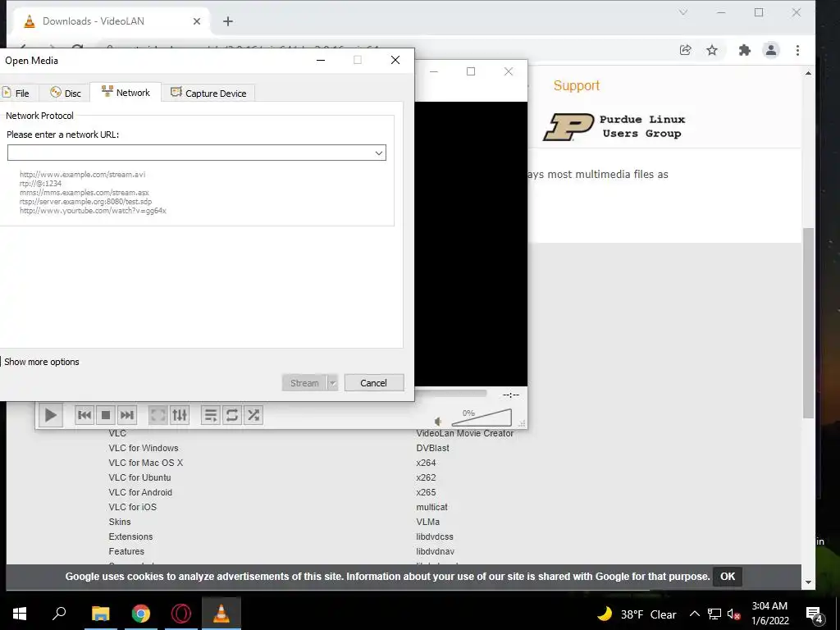Open the Features link
Viewport: 840px width, 630px height.
pyautogui.click(x=126, y=551)
